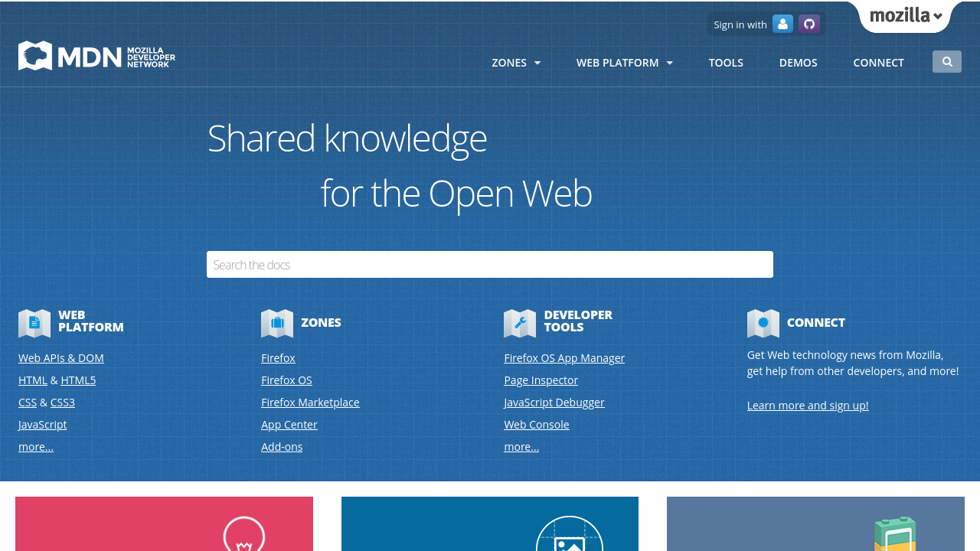
Task: Click the pink lightbulb promo tile
Action: (x=164, y=524)
